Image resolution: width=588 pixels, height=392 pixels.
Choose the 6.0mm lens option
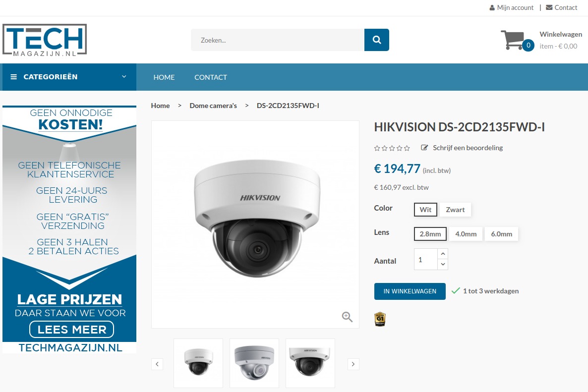coord(501,234)
